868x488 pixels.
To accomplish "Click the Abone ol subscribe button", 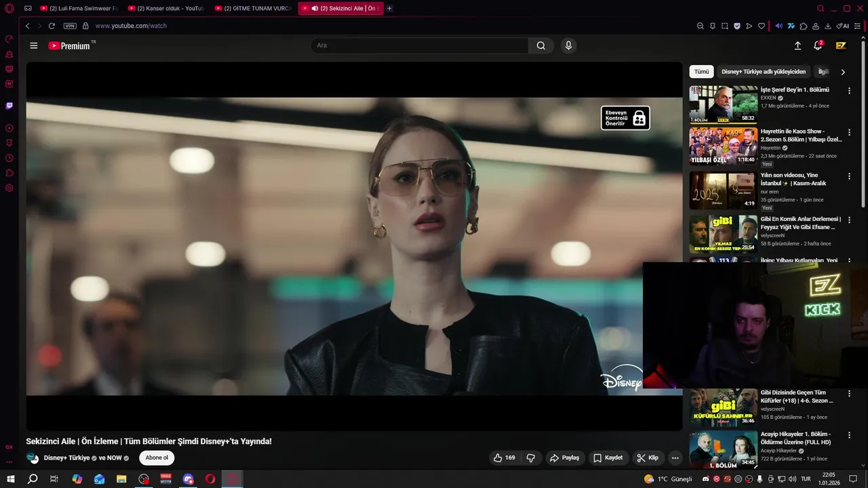I will pyautogui.click(x=157, y=457).
